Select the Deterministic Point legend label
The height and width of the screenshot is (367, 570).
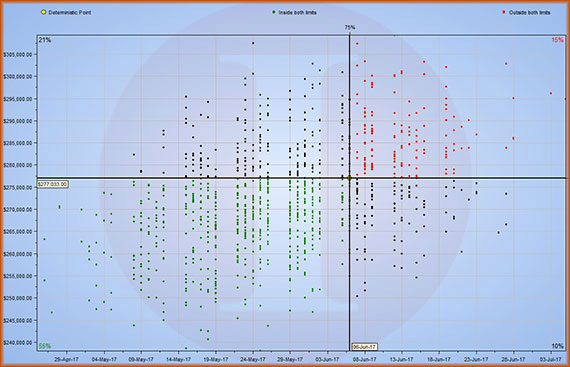tap(70, 13)
